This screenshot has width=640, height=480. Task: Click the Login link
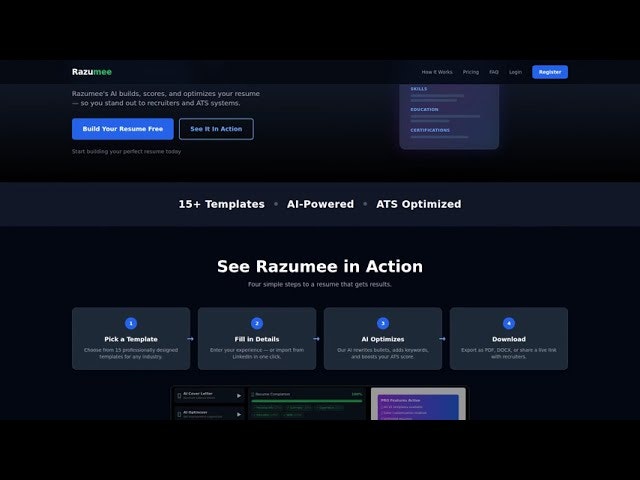point(515,72)
